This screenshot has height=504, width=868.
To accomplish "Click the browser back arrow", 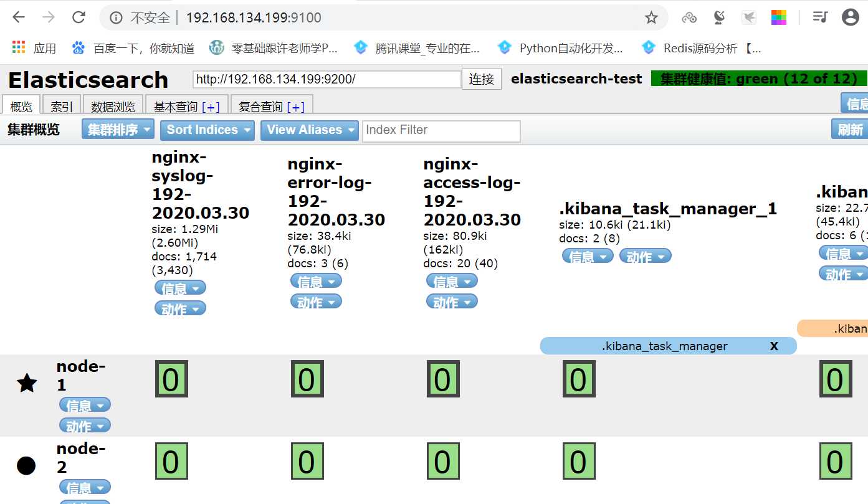I will (18, 17).
